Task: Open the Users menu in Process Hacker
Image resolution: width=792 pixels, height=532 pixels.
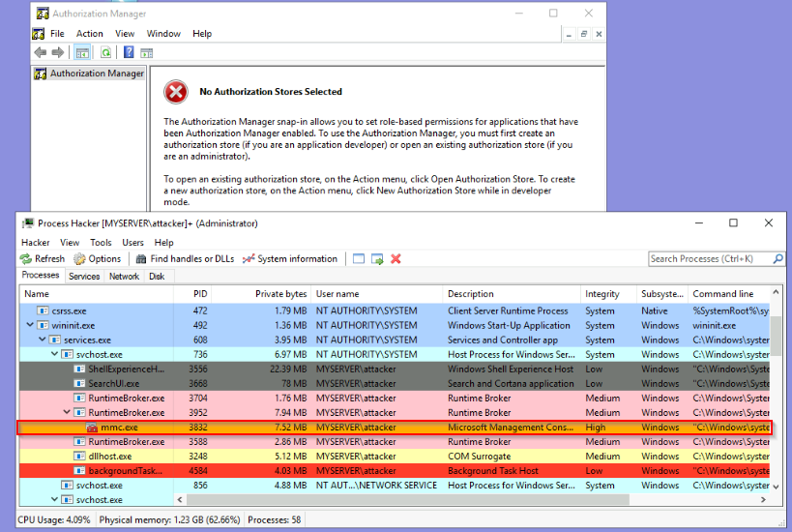Action: click(132, 243)
